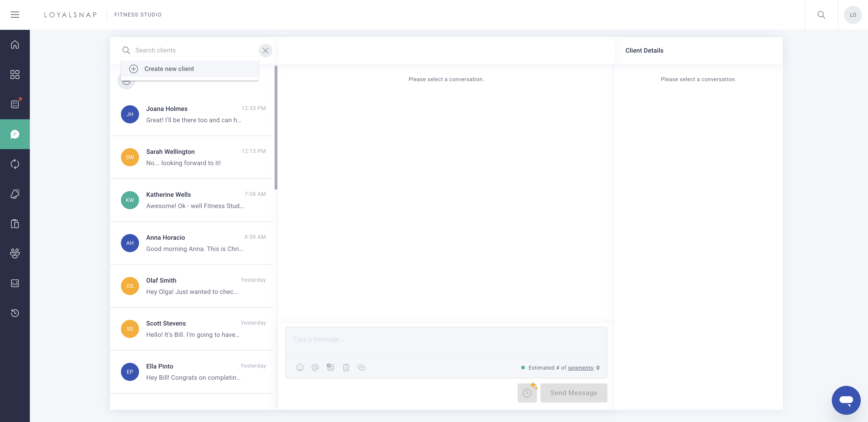Select the Home icon in the sidebar
Screen dimensions: 868x422
pyautogui.click(x=15, y=45)
